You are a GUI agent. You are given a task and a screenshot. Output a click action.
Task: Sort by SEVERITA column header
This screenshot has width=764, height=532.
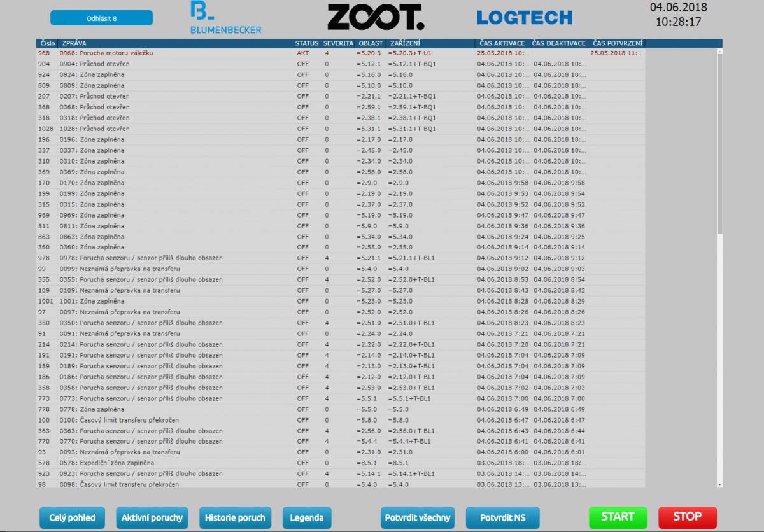click(338, 43)
